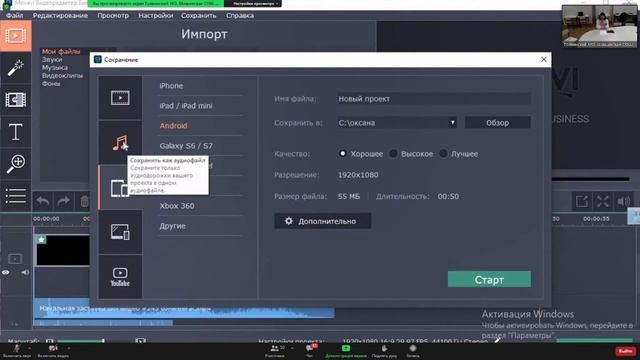The height and width of the screenshot is (360, 640).
Task: Click the Zoom raise hand icon
Action: pyautogui.click(x=384, y=349)
